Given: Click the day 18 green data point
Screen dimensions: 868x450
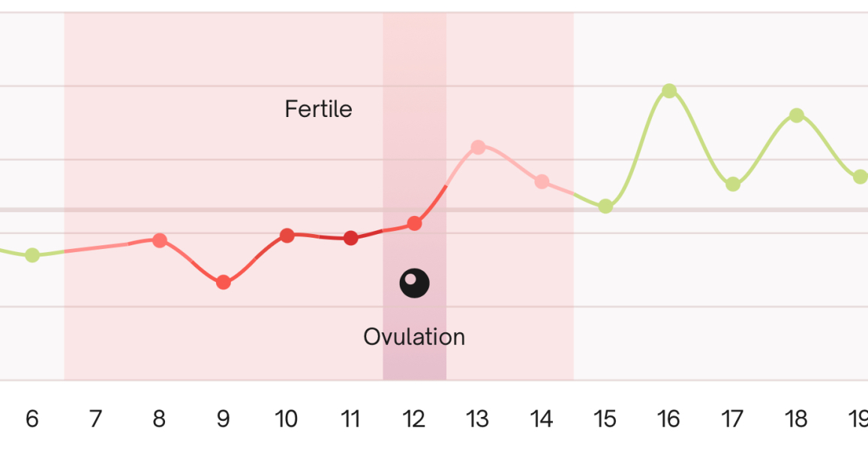Looking at the screenshot, I should [797, 115].
